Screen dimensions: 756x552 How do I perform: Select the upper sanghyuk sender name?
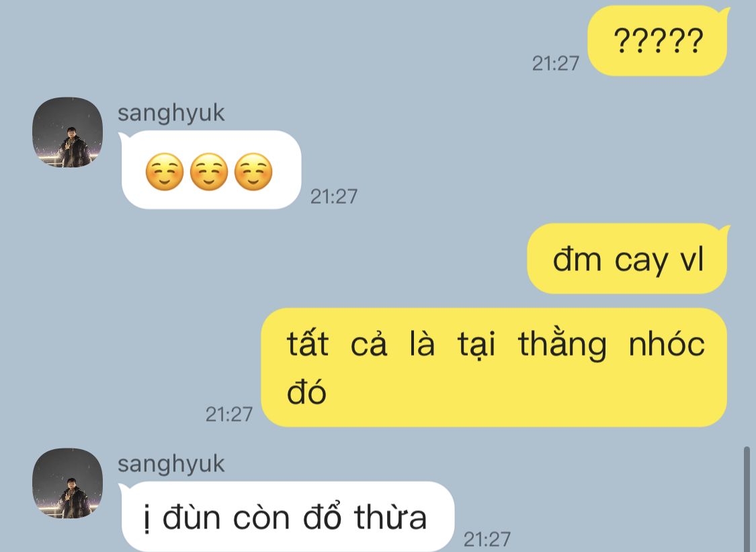click(171, 114)
